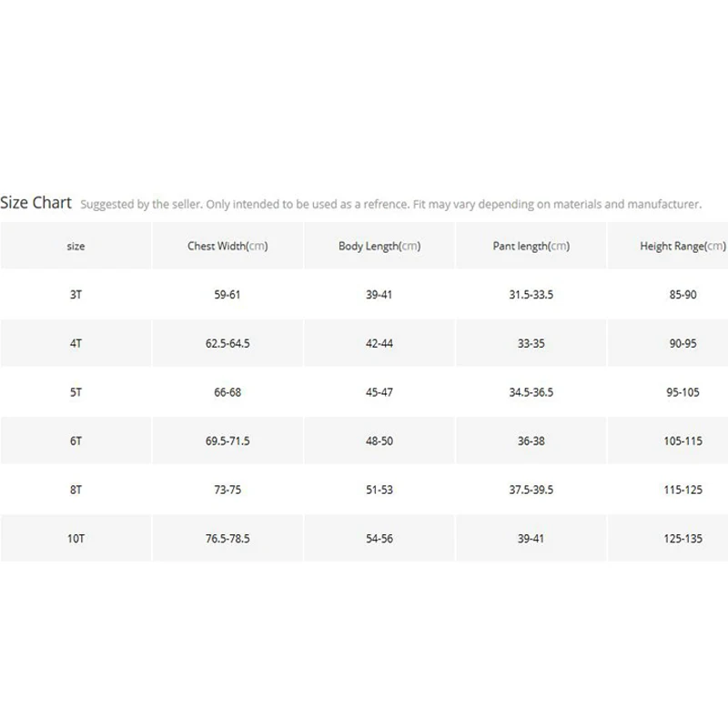Select the 4T size row label
Viewport: 728px width, 728px height.
click(x=76, y=343)
